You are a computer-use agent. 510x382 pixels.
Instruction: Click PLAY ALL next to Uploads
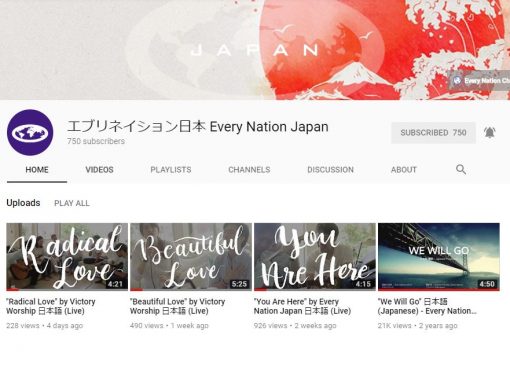[x=72, y=203]
